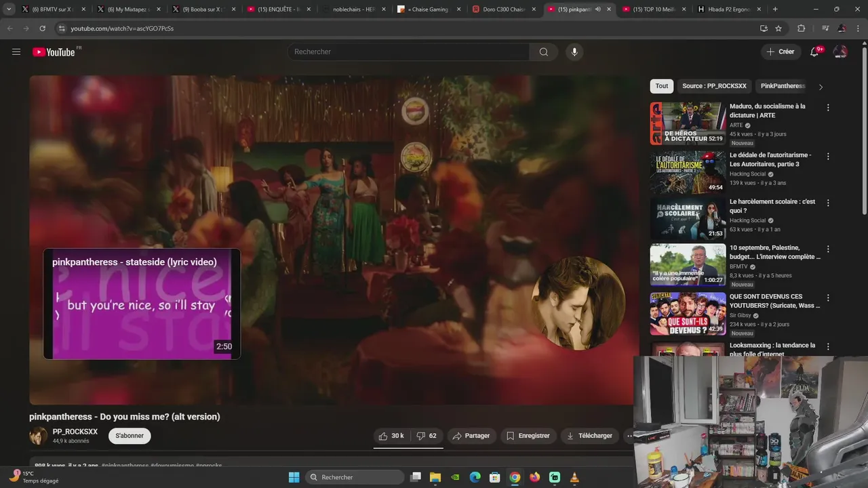Like the video with thumbs up

point(391,436)
